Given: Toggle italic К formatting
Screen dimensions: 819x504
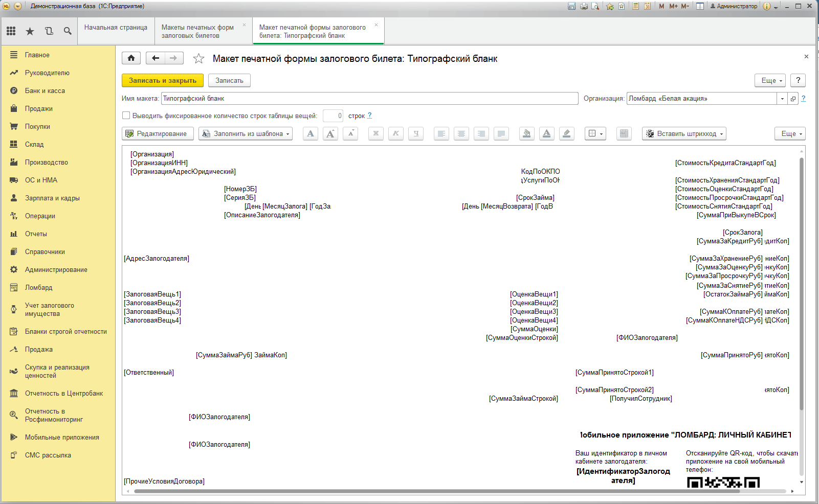Looking at the screenshot, I should coord(396,133).
